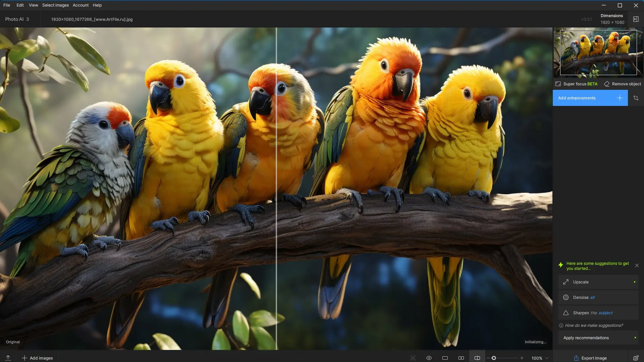Enable the Denoise all suggestion

(598, 297)
